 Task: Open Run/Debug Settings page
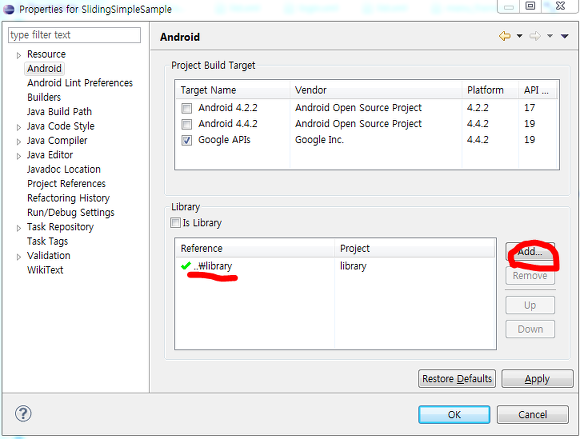pos(71,213)
